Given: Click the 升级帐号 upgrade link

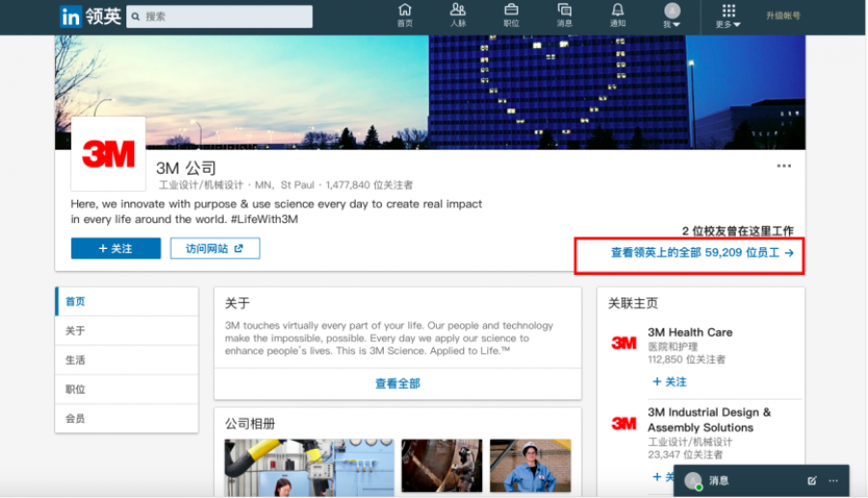Looking at the screenshot, I should point(783,16).
